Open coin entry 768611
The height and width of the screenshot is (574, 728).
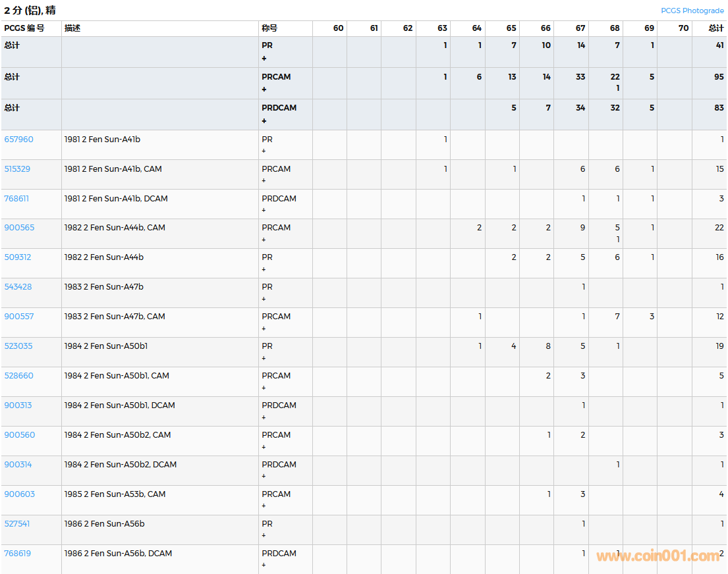(x=16, y=199)
